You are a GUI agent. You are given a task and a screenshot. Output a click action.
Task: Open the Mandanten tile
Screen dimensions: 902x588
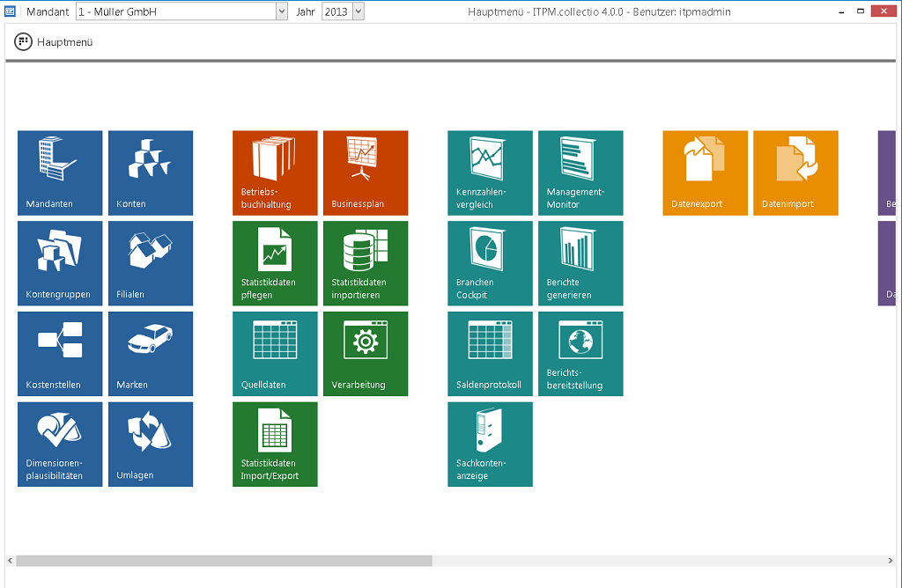pos(60,173)
